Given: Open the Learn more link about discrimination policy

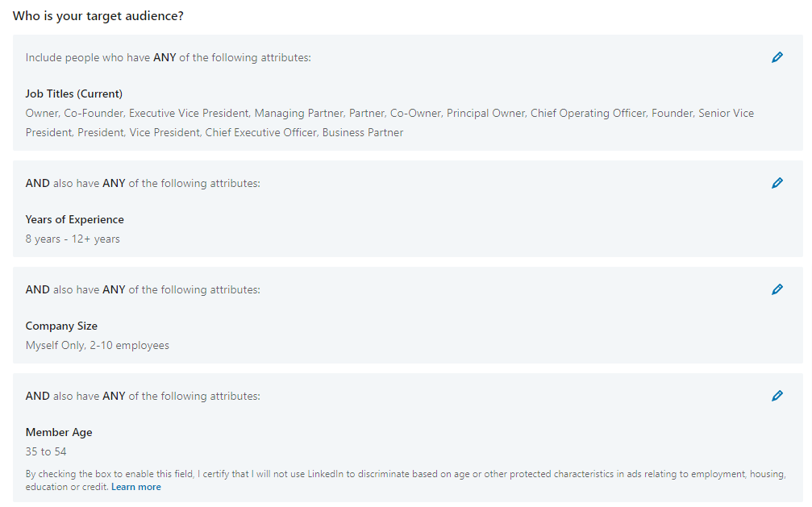Looking at the screenshot, I should 135,486.
